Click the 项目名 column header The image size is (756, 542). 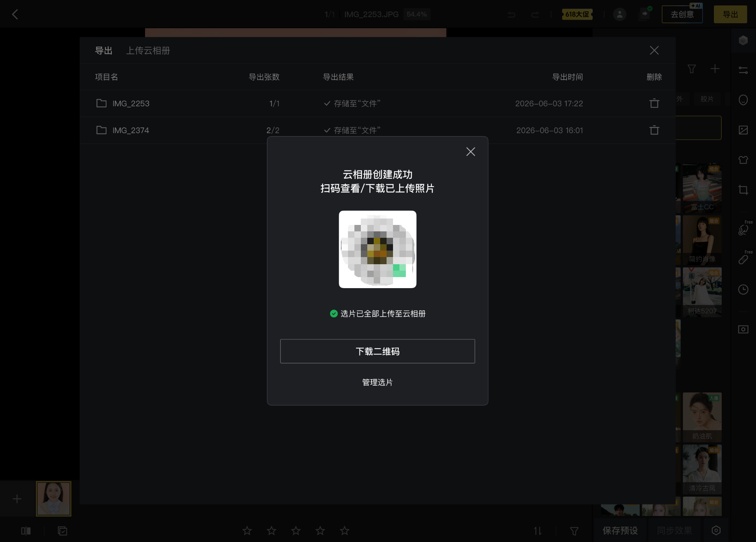click(106, 77)
